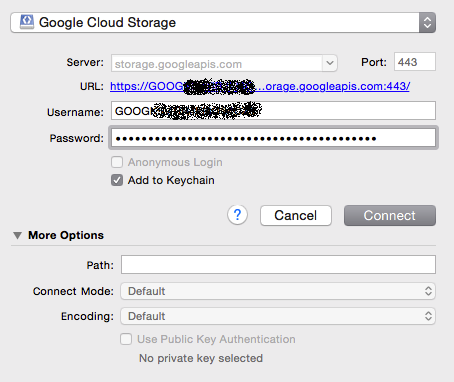Click into the Password field
This screenshot has height=382, width=454.
pos(273,138)
